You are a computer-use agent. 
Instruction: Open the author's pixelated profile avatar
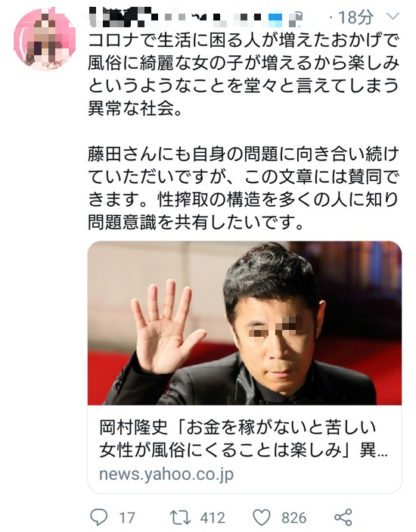[45, 39]
